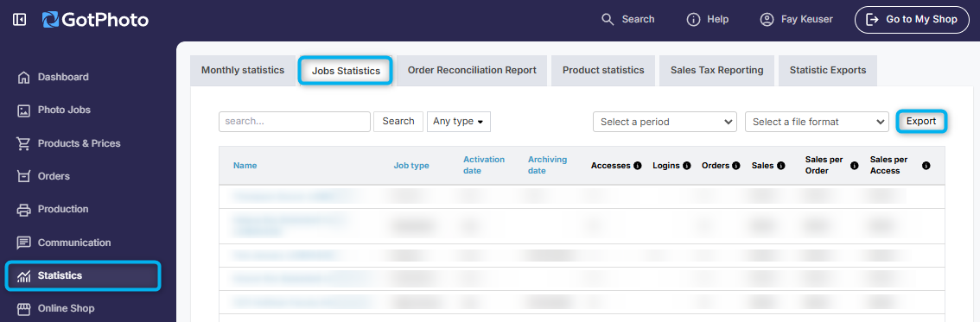The height and width of the screenshot is (322, 980).
Task: Click the Statistics chart icon
Action: pos(23,276)
